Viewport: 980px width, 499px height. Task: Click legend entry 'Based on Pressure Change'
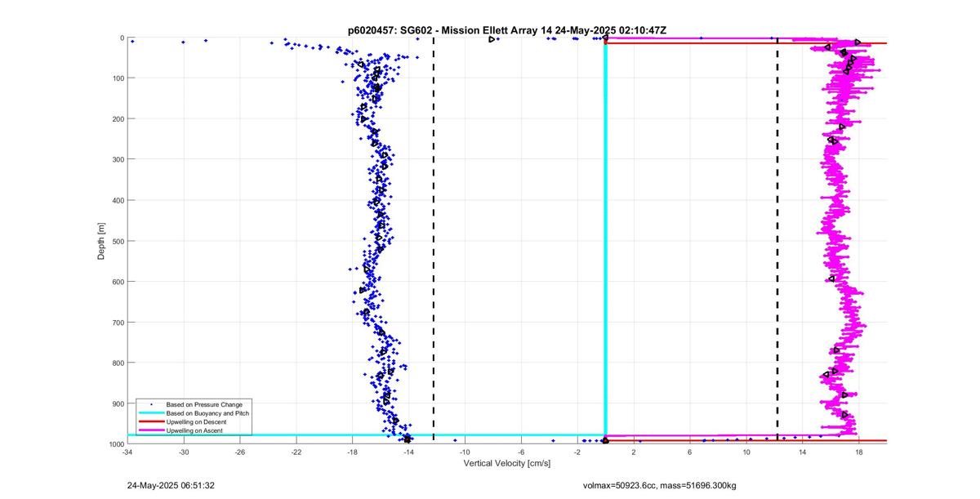point(204,404)
